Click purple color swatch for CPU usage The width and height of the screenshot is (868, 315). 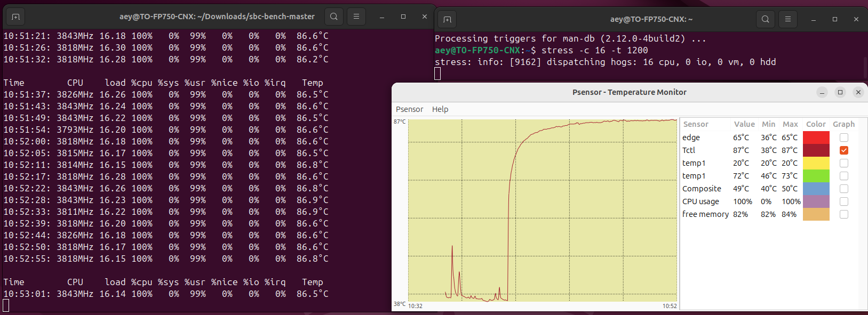816,201
